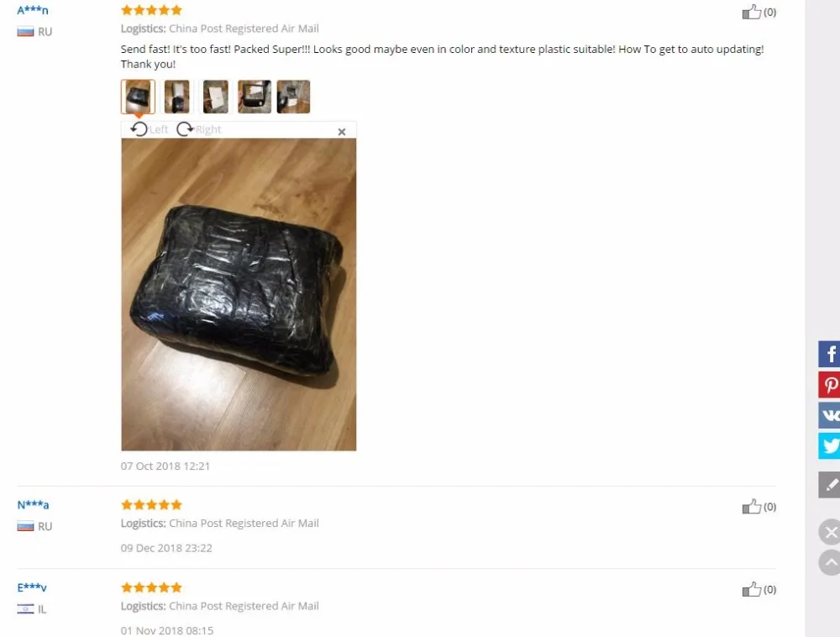Share on Facebook
The height and width of the screenshot is (637, 840).
(x=829, y=354)
